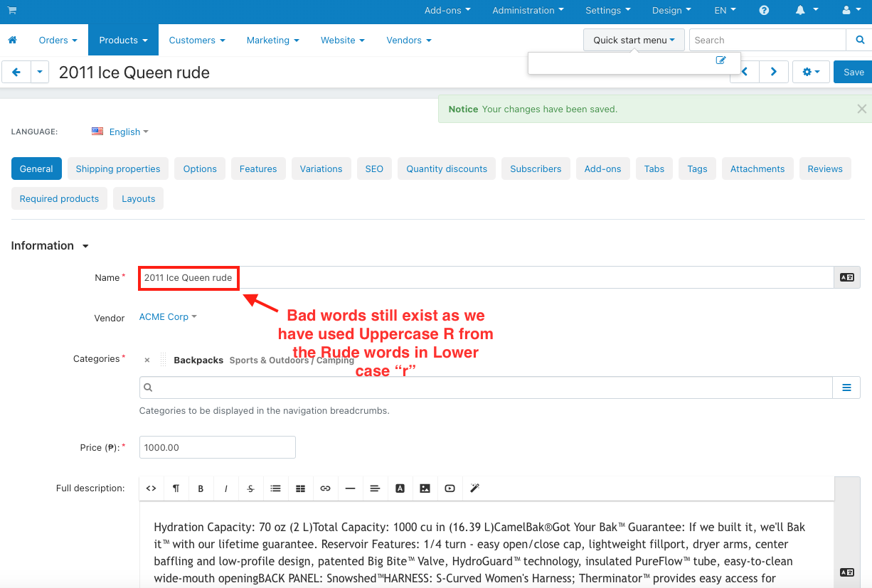872x588 pixels.
Task: Click the product Name input field
Action: coord(486,277)
